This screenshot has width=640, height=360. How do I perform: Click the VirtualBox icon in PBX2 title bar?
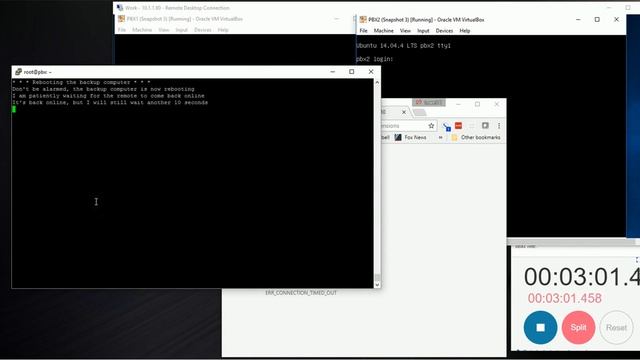pos(363,19)
